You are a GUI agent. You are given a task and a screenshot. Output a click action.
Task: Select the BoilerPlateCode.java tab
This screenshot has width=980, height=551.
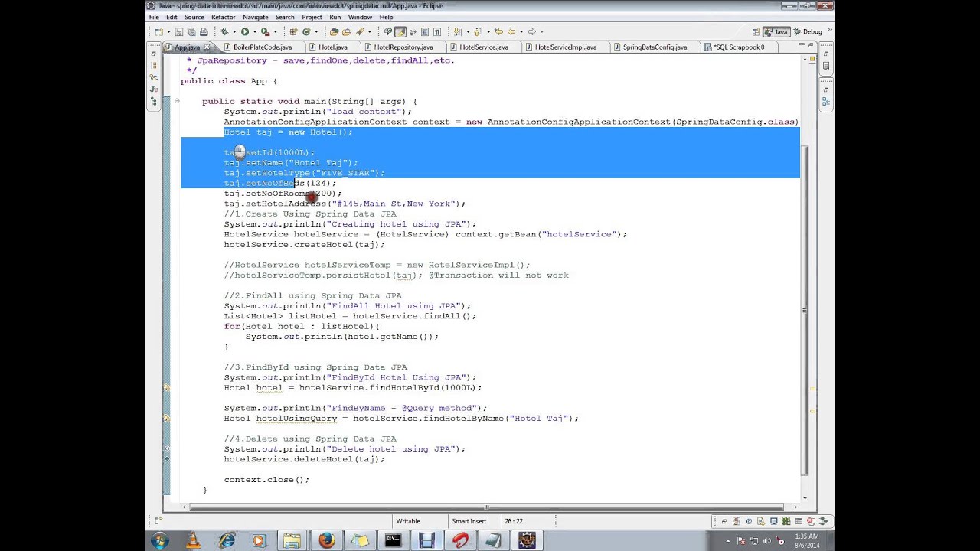(263, 47)
